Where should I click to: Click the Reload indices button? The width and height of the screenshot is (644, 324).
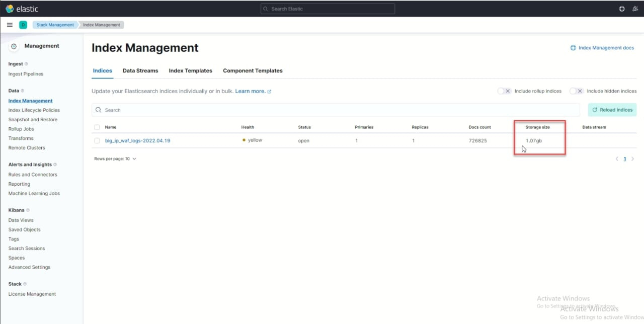click(x=612, y=110)
